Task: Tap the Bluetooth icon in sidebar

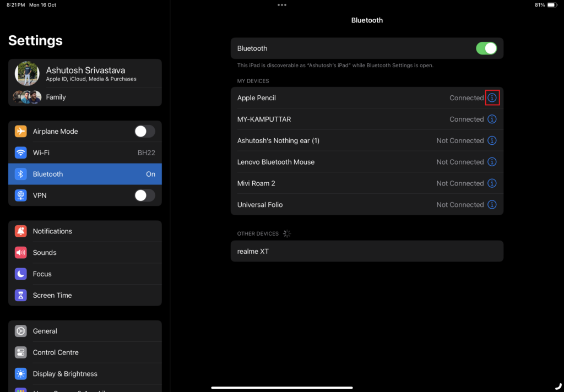Action: [20, 174]
